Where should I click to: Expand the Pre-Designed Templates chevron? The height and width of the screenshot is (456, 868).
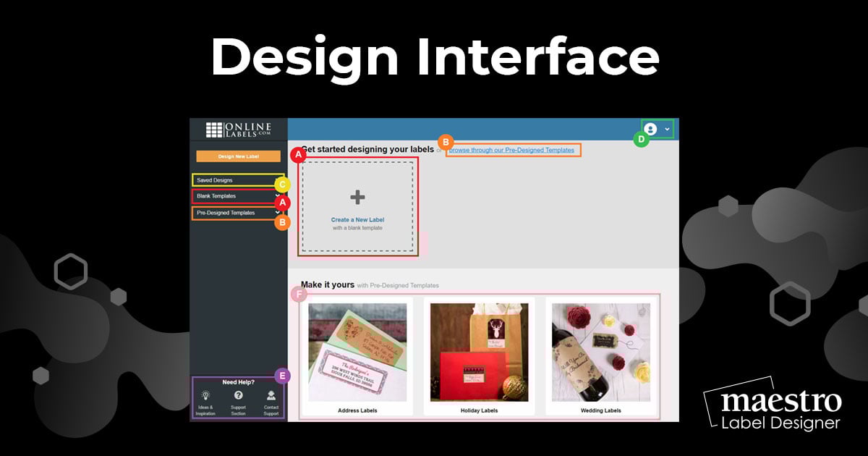tap(278, 213)
